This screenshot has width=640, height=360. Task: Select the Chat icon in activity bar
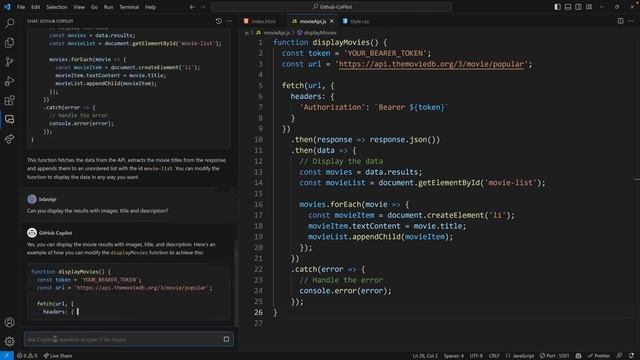pyautogui.click(x=9, y=119)
